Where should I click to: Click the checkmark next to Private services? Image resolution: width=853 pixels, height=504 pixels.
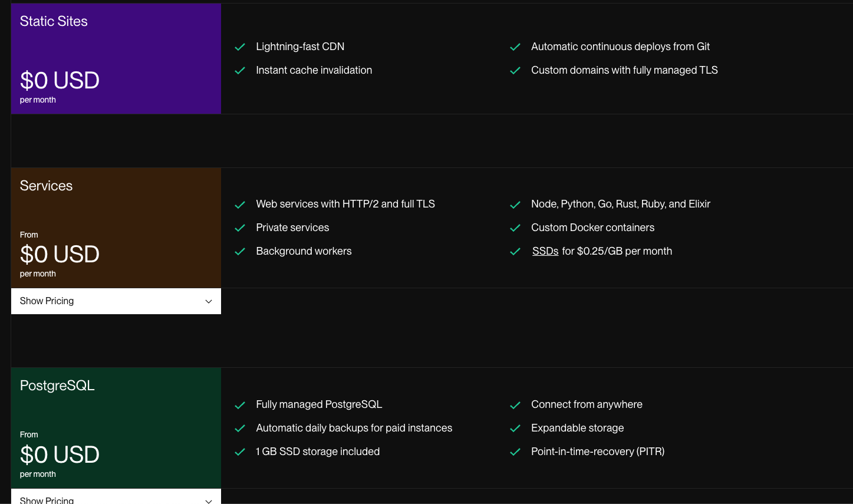tap(240, 228)
